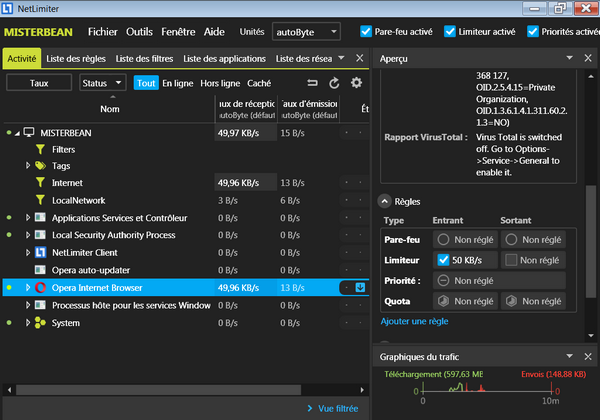Click the Taux button

click(x=39, y=83)
